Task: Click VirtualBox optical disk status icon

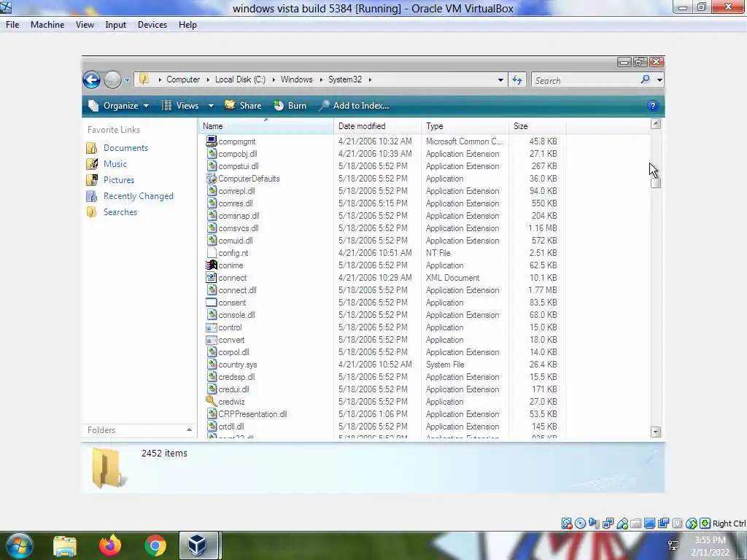Action: click(580, 524)
